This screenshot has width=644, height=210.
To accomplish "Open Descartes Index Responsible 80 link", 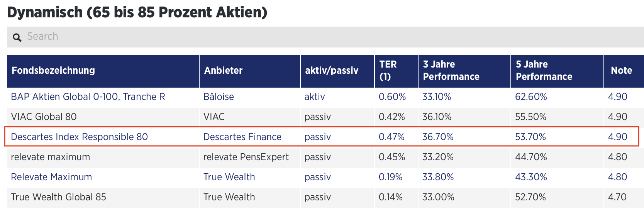I will [x=79, y=137].
